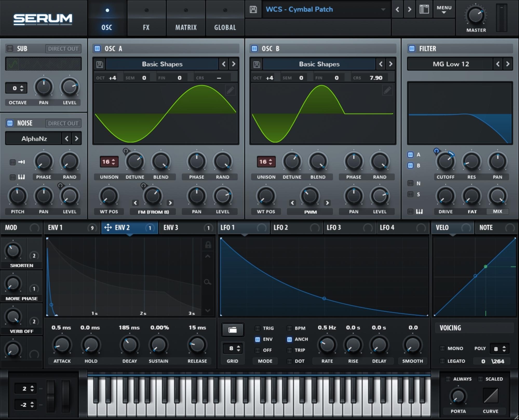Viewport: 519px width, 420px height.
Task: Choose next noise sample
Action: [77, 139]
